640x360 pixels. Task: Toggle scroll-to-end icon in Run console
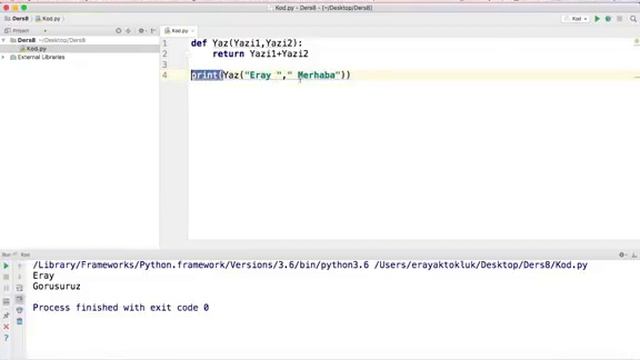[19, 299]
